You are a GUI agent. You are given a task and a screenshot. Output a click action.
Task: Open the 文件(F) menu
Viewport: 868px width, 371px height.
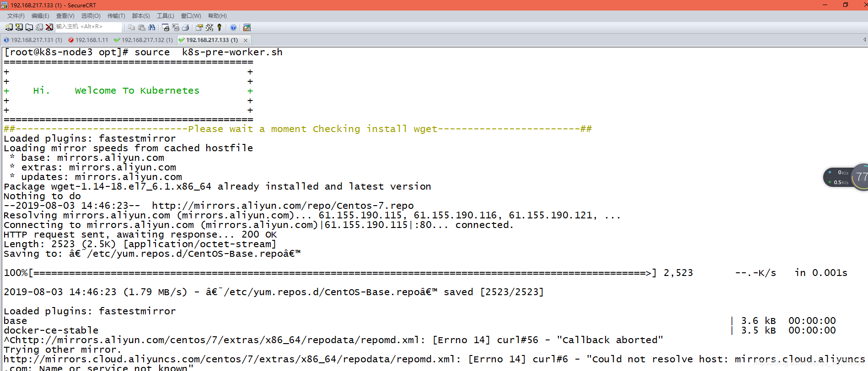pyautogui.click(x=16, y=16)
